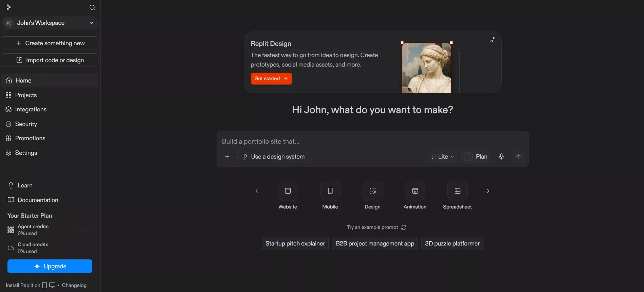Open Settings page
This screenshot has height=292, width=644.
(50, 153)
